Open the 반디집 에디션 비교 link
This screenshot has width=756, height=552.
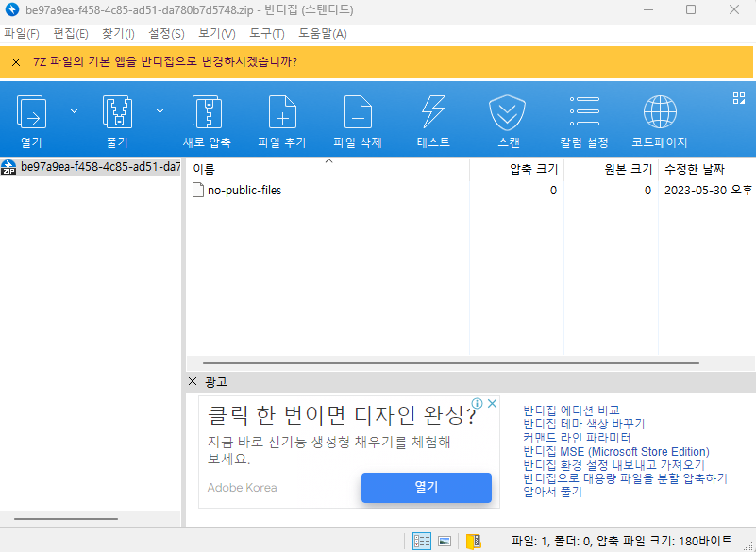point(571,410)
